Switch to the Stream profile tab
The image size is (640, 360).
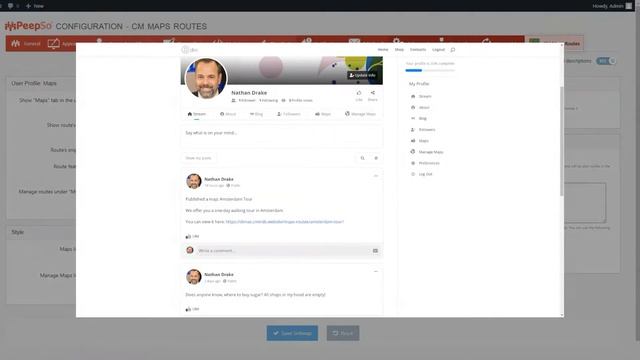[x=196, y=114]
